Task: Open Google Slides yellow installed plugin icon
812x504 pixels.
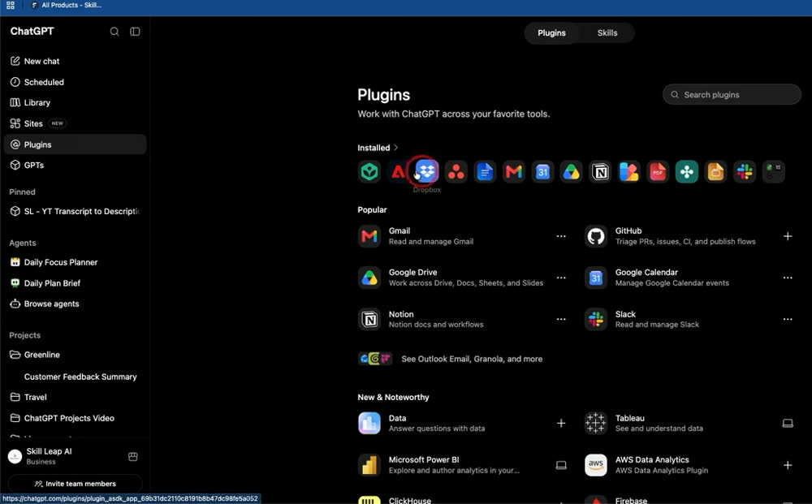Action: (715, 171)
